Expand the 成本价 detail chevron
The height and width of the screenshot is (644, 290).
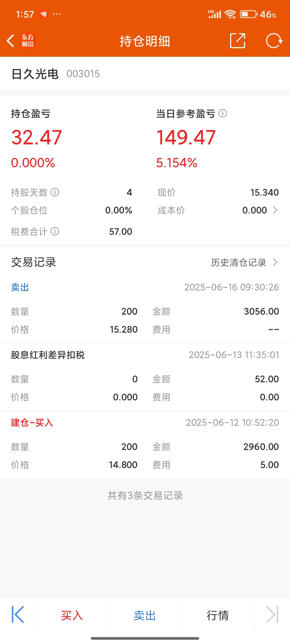[275, 210]
